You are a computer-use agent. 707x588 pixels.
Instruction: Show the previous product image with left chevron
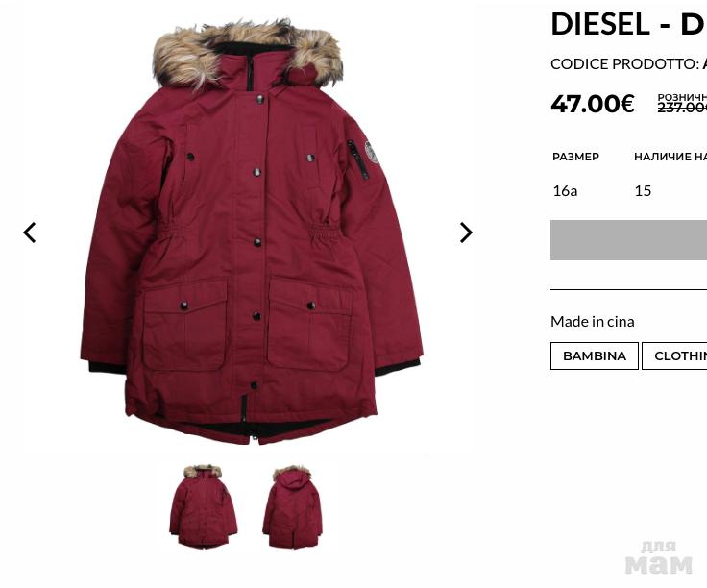click(30, 233)
